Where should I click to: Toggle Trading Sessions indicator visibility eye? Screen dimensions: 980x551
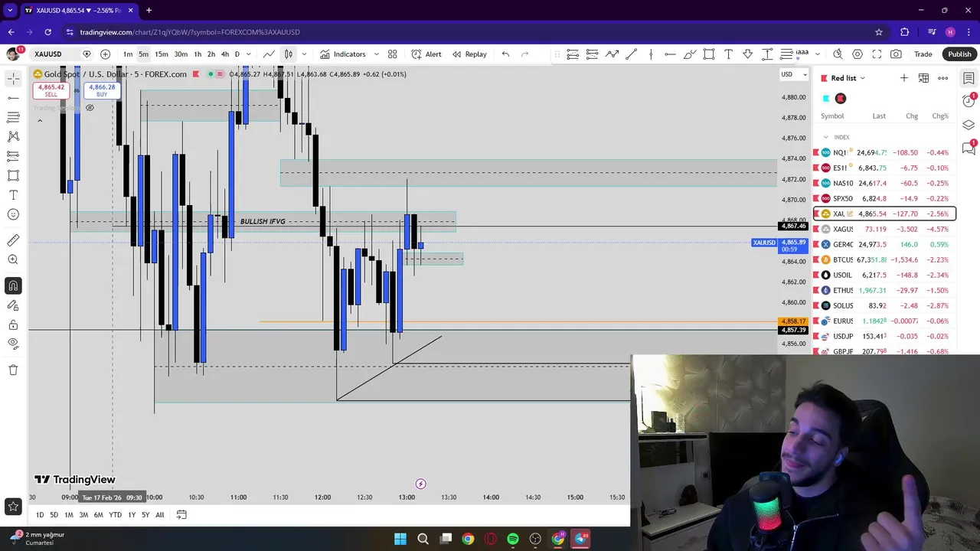(x=90, y=108)
